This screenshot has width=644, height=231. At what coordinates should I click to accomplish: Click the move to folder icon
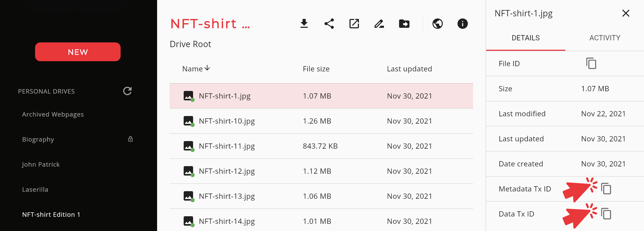404,24
